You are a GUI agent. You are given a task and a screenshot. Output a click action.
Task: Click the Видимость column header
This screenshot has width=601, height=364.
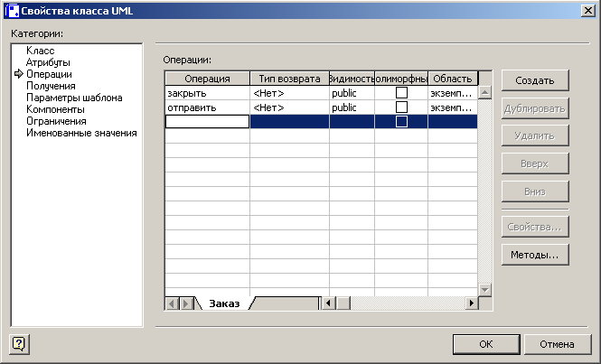pyautogui.click(x=352, y=79)
